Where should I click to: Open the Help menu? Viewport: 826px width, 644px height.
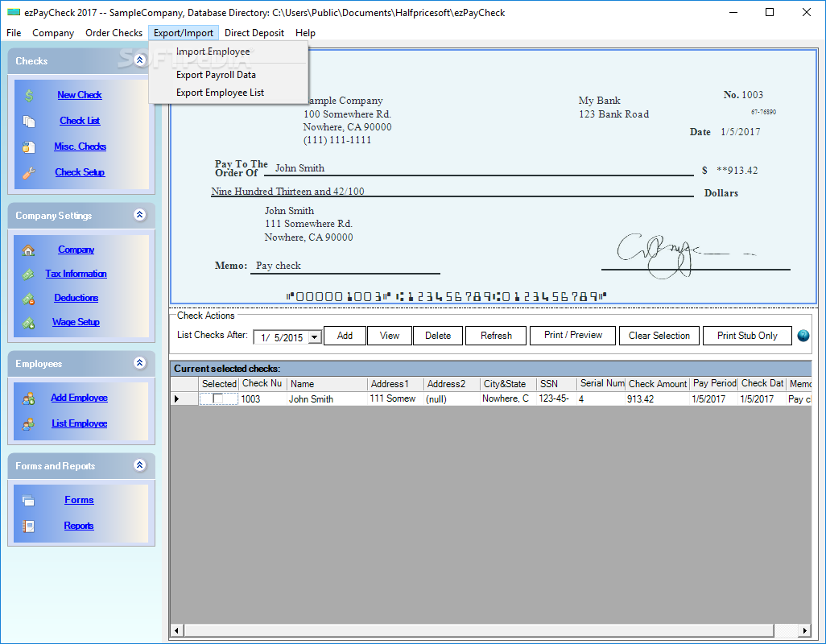[306, 33]
